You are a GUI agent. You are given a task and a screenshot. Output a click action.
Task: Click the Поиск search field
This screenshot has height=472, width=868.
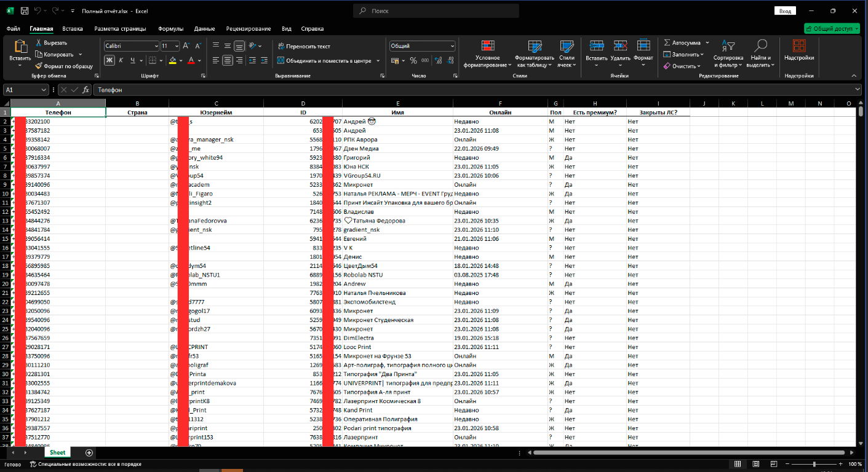[x=436, y=11]
